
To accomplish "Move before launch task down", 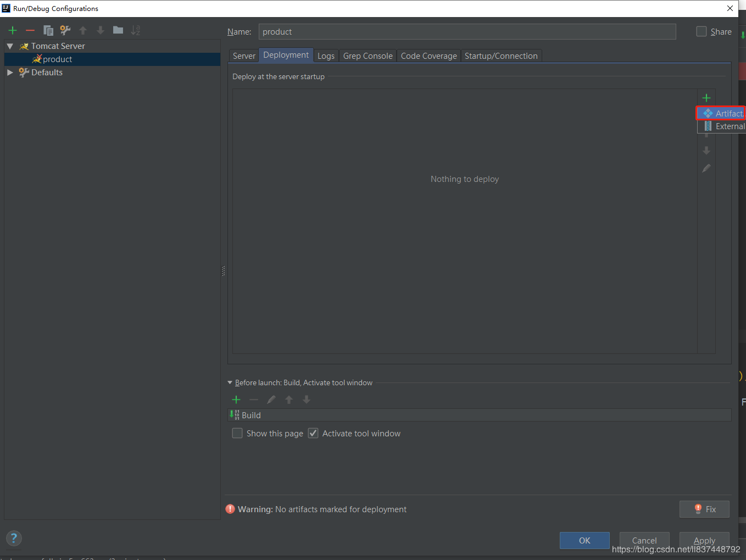I will (307, 400).
